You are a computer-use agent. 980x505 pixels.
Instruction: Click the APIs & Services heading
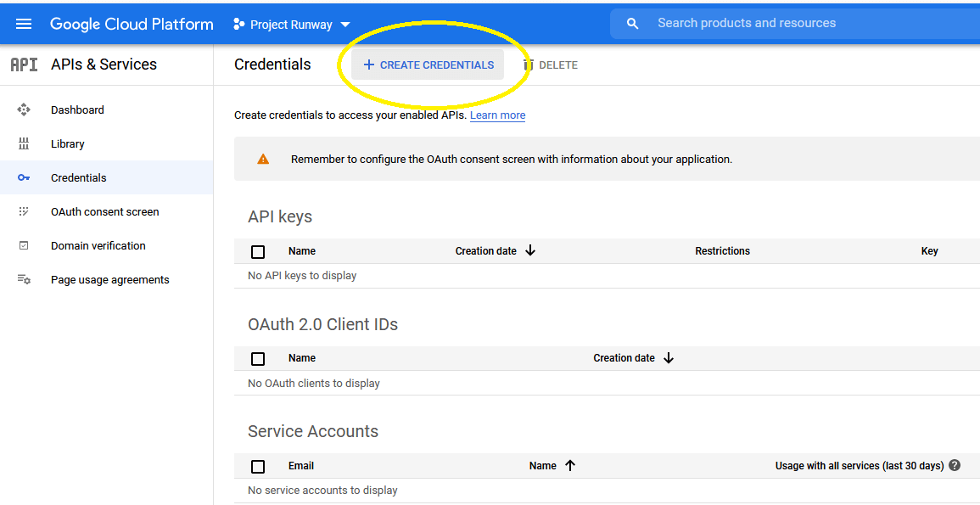click(x=104, y=65)
